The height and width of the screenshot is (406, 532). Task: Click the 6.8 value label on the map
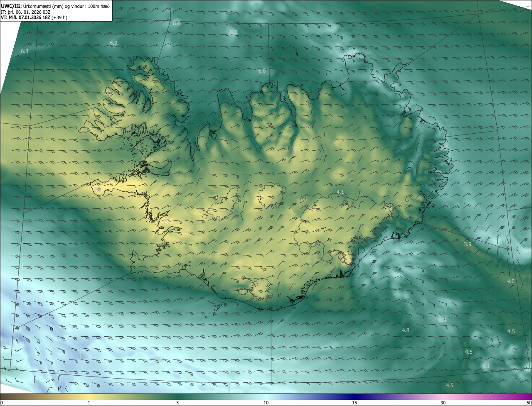(x=262, y=71)
